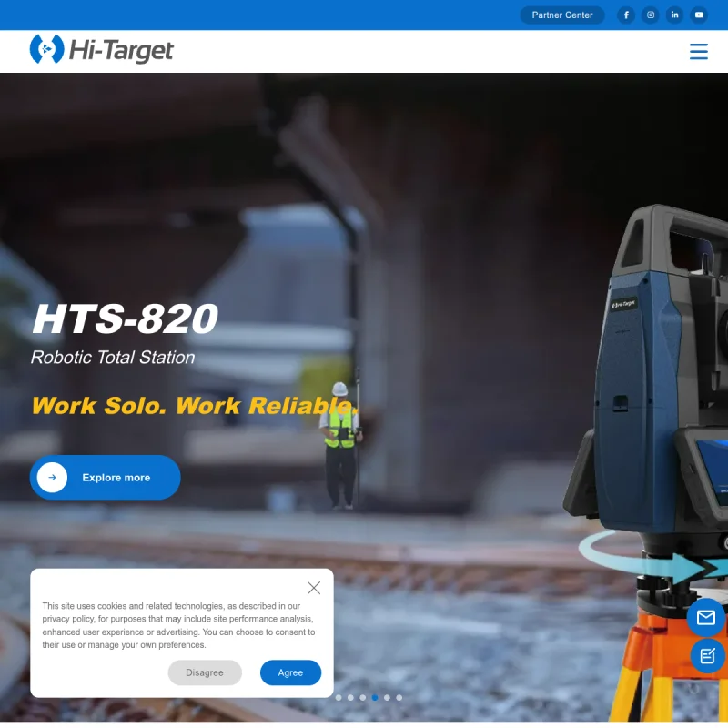Open the Instagram icon link
The image size is (728, 728).
pyautogui.click(x=651, y=15)
